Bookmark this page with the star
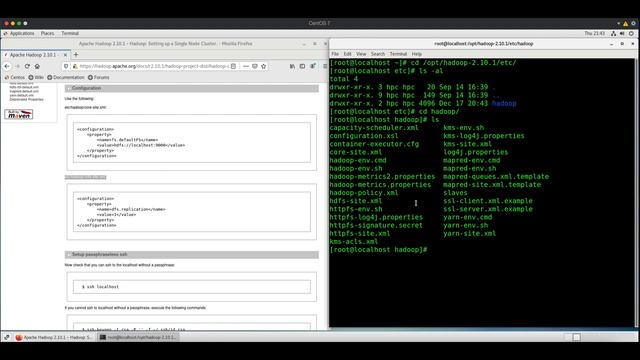This screenshot has width=640, height=360. 264,66
